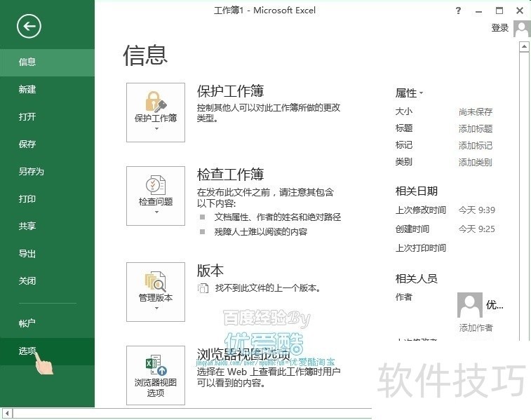Select Open (打开) in sidebar
Screen dimensions: 531x420
47,117
